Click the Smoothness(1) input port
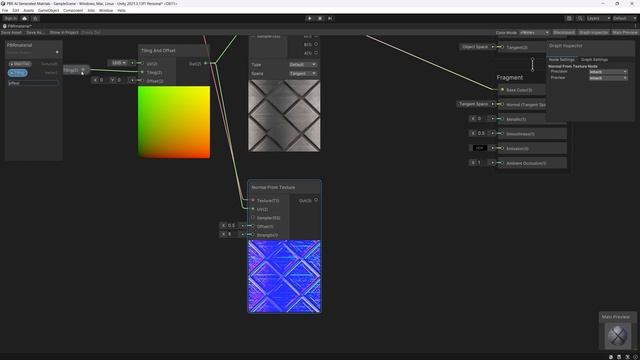The image size is (640, 360). 502,133
